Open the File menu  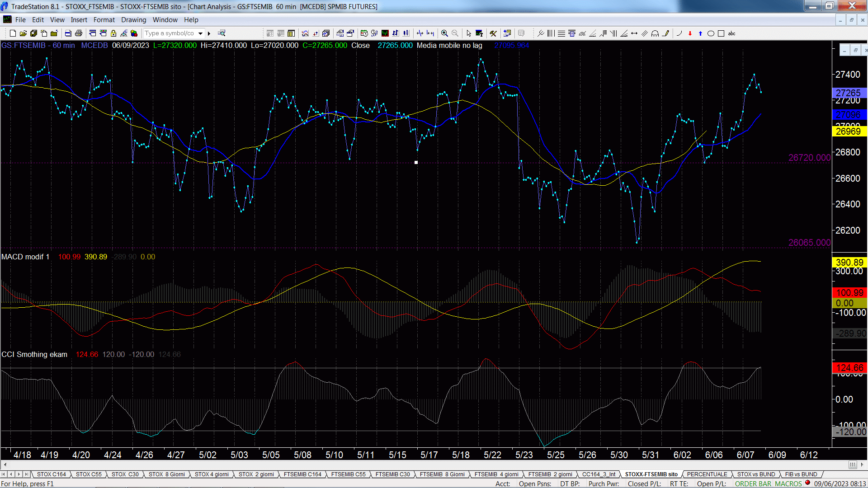pos(20,20)
